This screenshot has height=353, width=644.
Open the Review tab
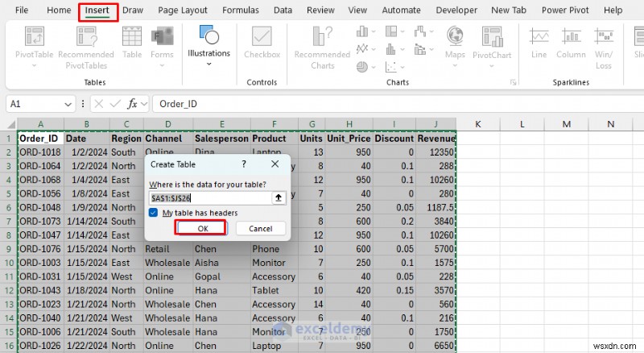[320, 10]
